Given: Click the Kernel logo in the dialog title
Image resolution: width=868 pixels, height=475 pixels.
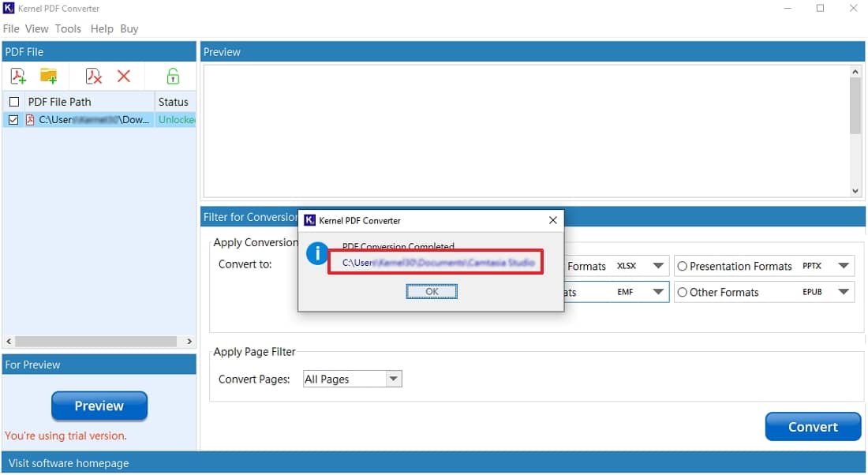Looking at the screenshot, I should pos(309,220).
